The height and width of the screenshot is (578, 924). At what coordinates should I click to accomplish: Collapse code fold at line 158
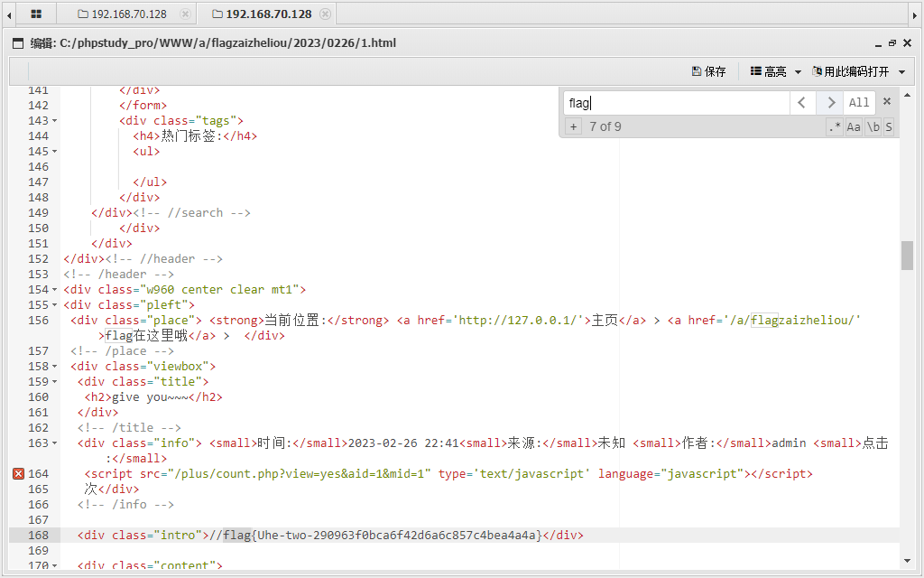55,367
